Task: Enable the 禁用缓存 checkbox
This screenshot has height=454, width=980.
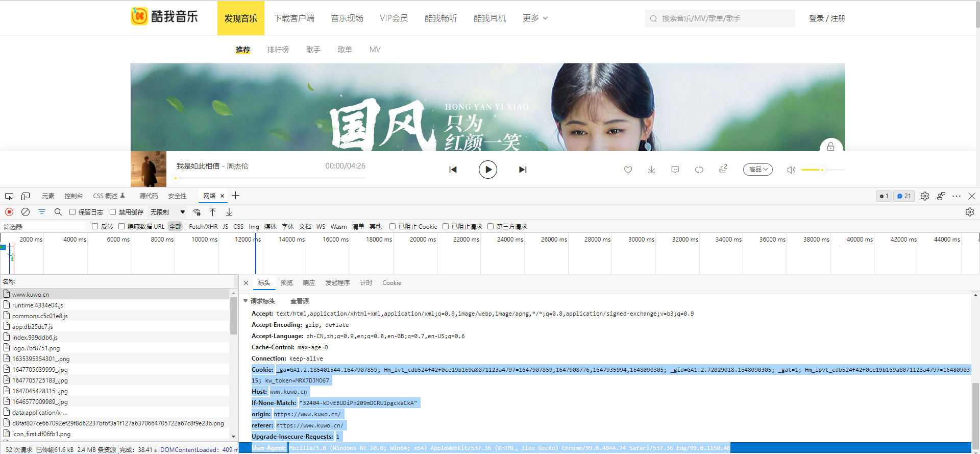Action: [x=113, y=212]
